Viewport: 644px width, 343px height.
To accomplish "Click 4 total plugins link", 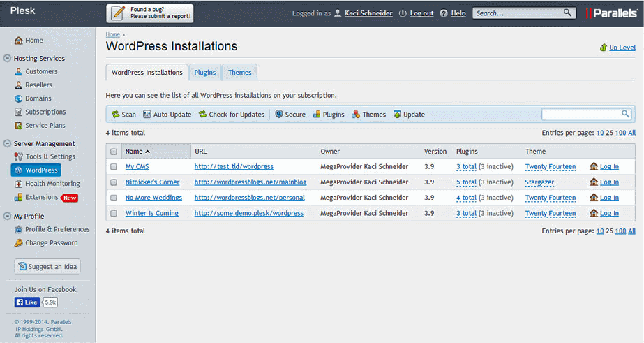I will tap(466, 198).
